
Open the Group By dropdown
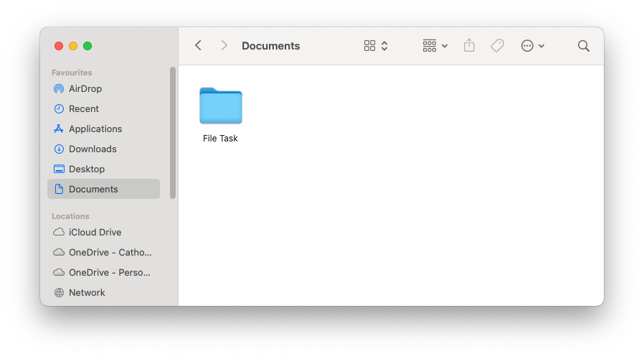pyautogui.click(x=435, y=46)
